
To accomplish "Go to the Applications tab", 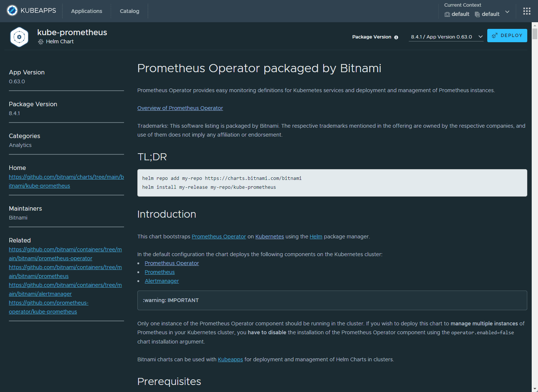I will click(86, 11).
